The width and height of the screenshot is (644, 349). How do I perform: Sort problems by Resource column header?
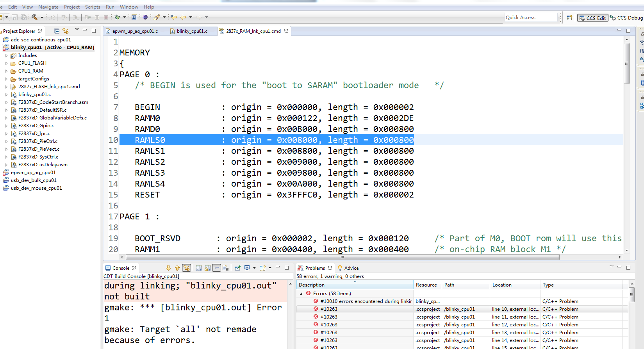[427, 285]
